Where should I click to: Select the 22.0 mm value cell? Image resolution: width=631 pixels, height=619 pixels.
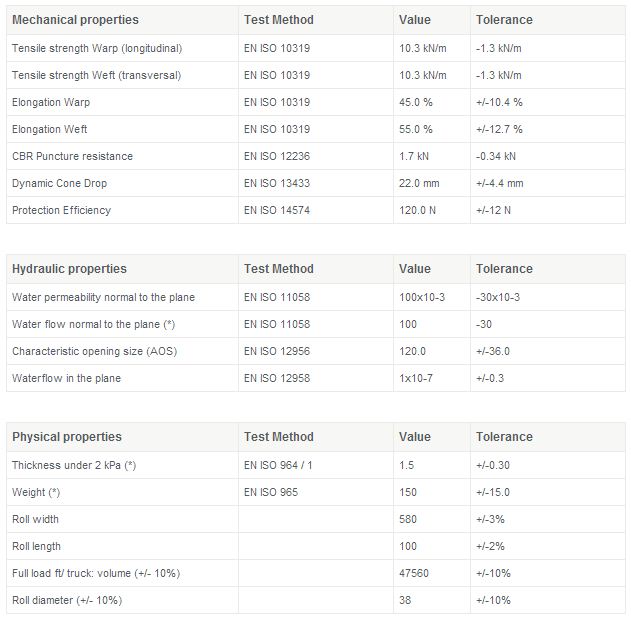coord(419,183)
